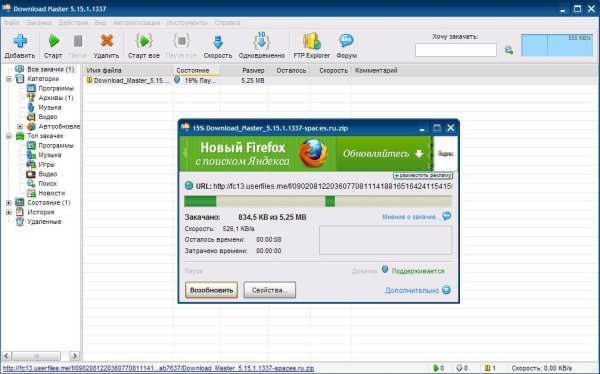Expand the Состояние (1) tree node
Screen dimensions: 600x374
click(8, 203)
